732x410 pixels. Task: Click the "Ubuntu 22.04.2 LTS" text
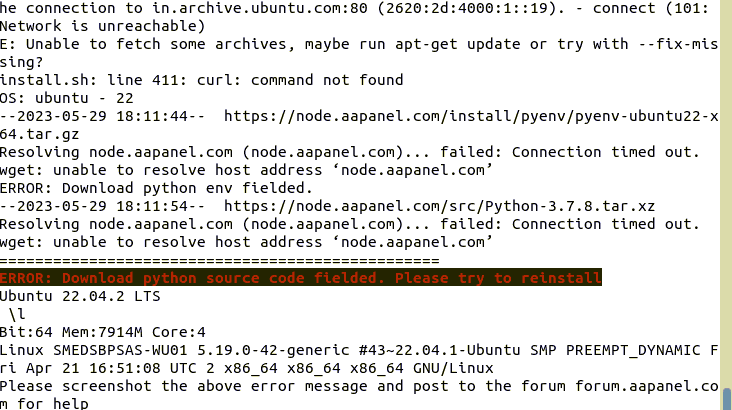81,296
